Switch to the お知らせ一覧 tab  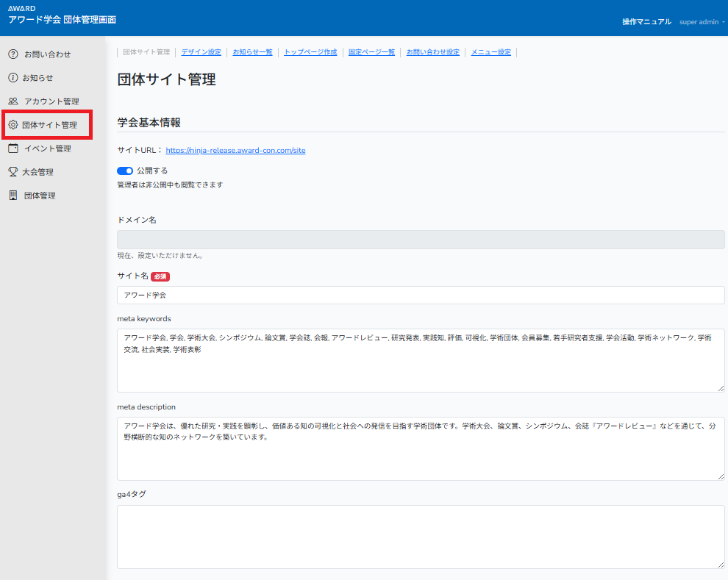click(x=252, y=52)
